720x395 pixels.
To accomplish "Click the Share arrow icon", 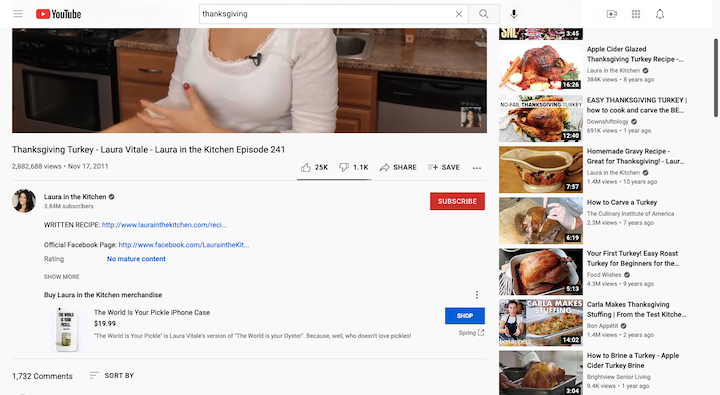I will coord(384,167).
